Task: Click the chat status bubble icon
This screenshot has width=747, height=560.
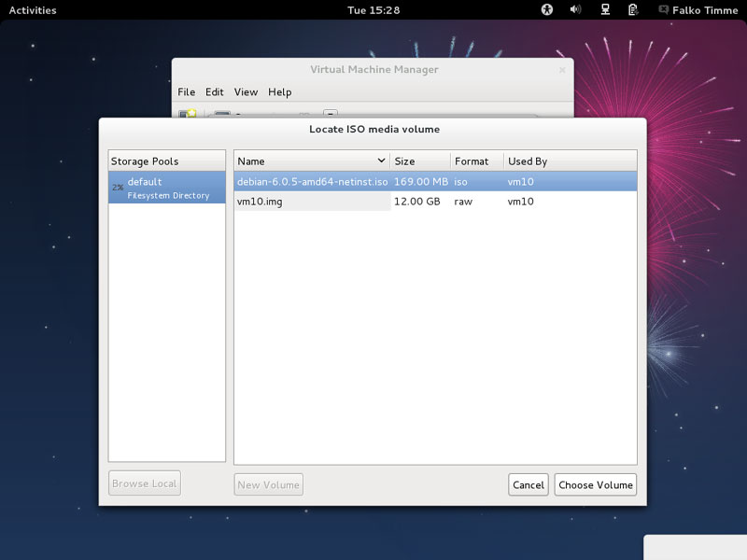Action: 663,10
